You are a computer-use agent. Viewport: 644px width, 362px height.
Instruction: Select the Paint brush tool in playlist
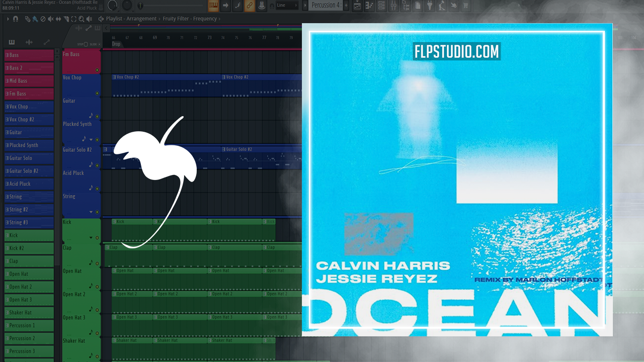coord(35,19)
